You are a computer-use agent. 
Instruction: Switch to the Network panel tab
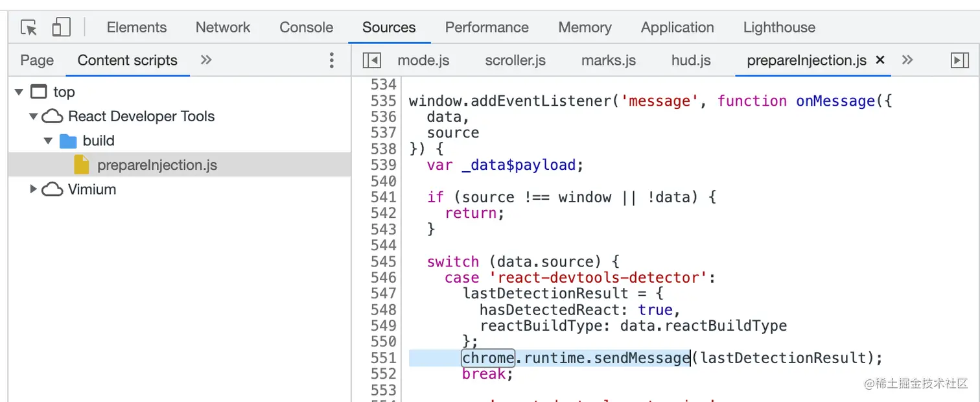click(x=223, y=28)
